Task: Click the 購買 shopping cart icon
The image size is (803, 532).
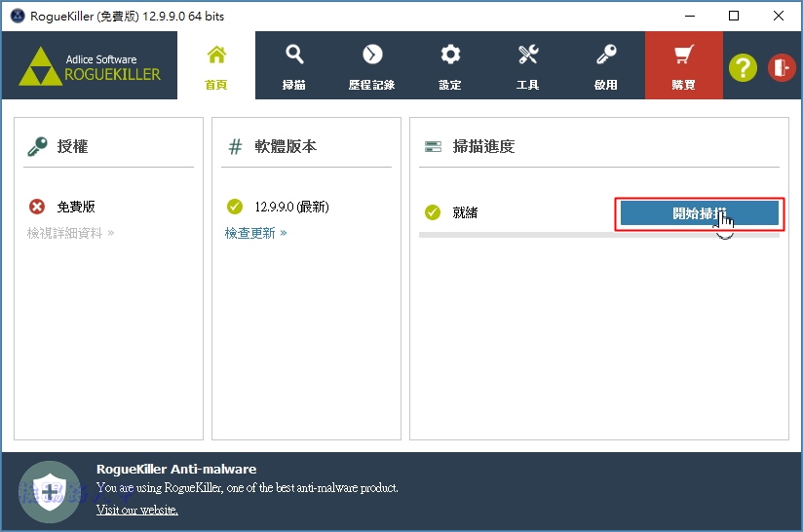Action: pos(684,55)
